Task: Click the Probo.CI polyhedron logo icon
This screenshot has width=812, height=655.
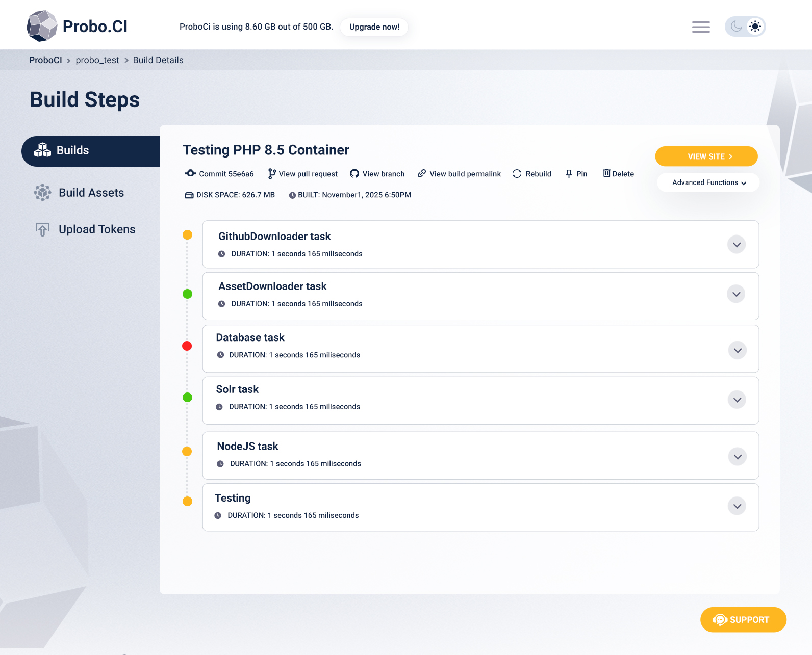Action: [42, 26]
